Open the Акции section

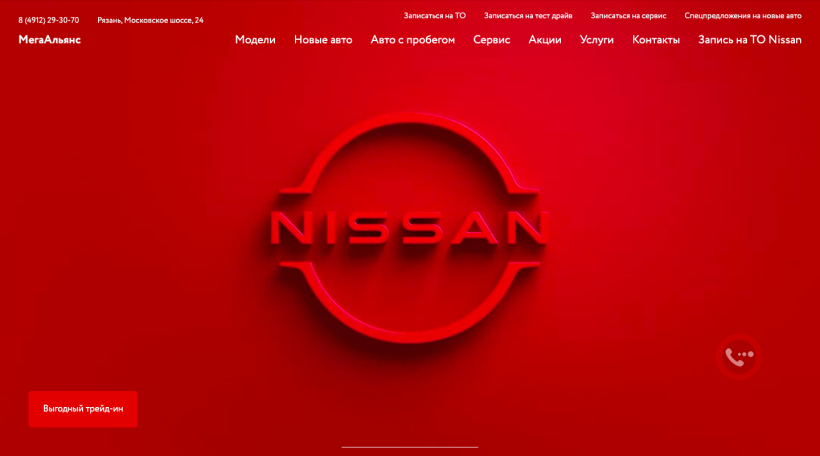(545, 40)
